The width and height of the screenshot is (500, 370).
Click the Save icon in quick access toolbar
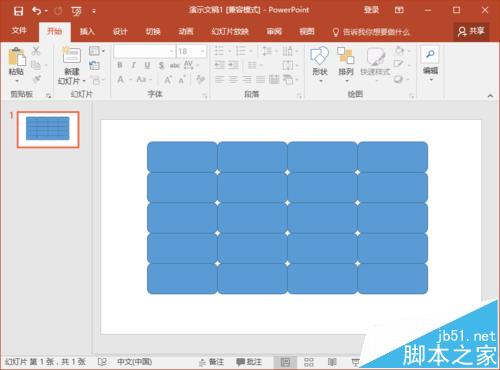coord(18,11)
